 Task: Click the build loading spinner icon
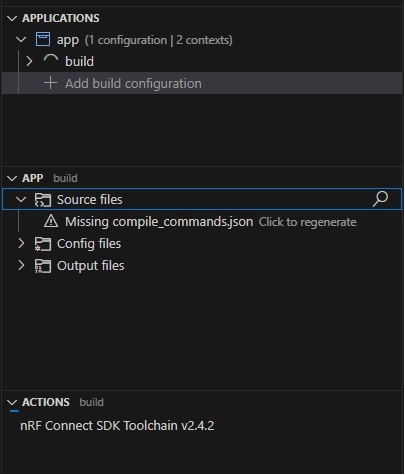51,61
